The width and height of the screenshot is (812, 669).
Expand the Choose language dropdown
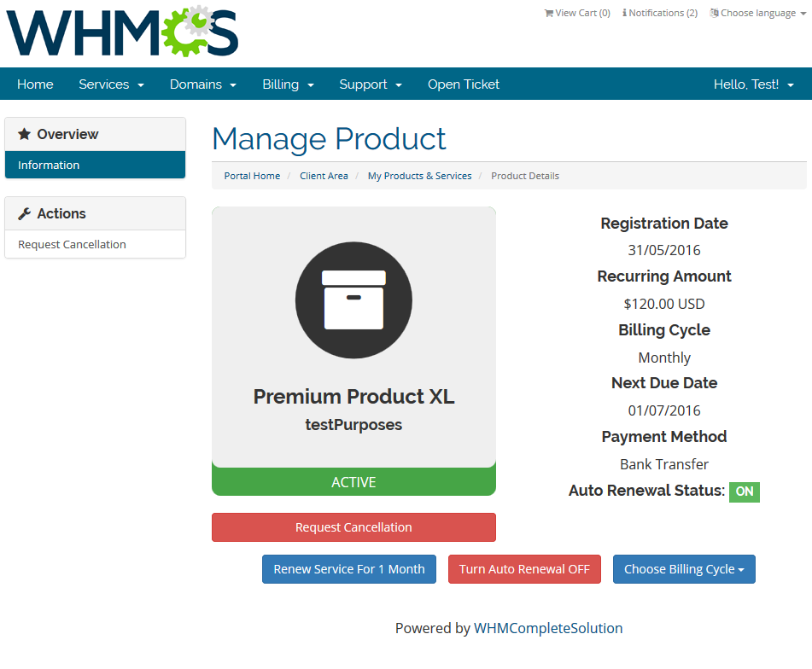point(758,13)
